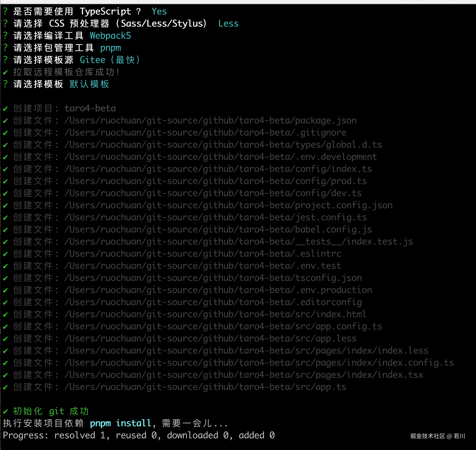
Task: Click the 掘金技术社区 @ 若川 watermark
Action: pos(437,436)
